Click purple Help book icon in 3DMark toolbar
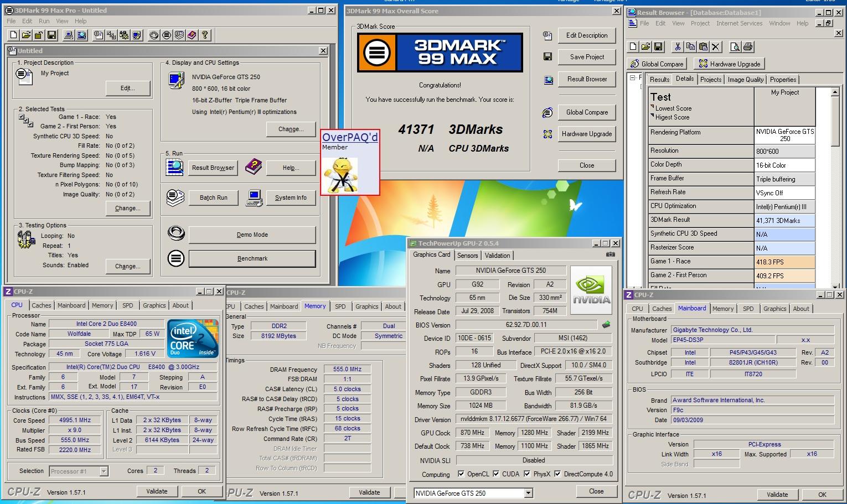The height and width of the screenshot is (504, 847). pyautogui.click(x=192, y=35)
